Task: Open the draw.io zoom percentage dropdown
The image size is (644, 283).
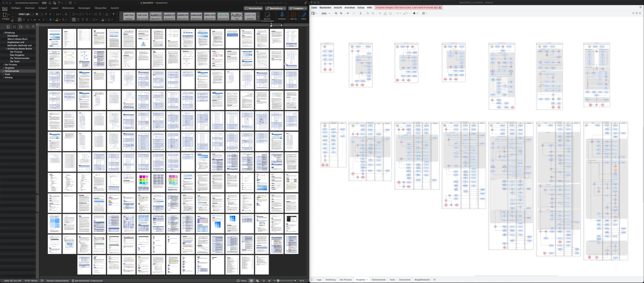Action: click(x=325, y=13)
